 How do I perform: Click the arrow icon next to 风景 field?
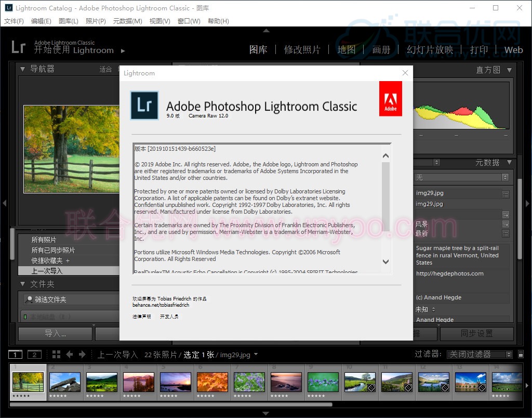(x=506, y=225)
